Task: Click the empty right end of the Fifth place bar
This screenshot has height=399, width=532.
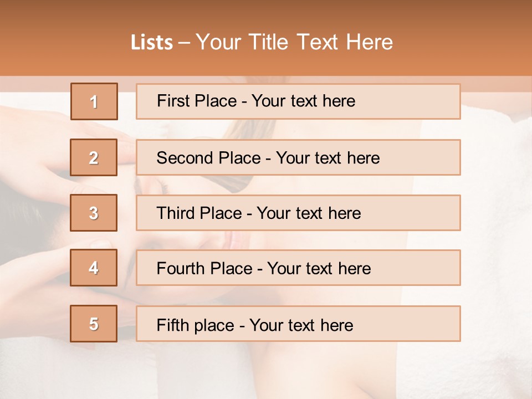Action: pos(421,324)
